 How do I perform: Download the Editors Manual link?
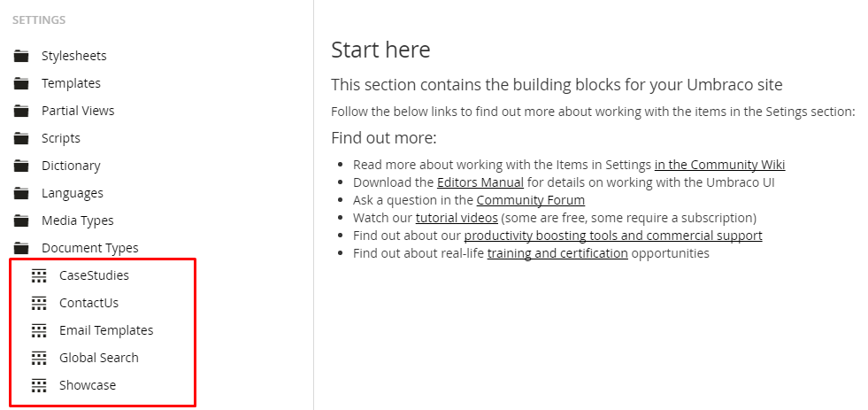click(x=480, y=182)
